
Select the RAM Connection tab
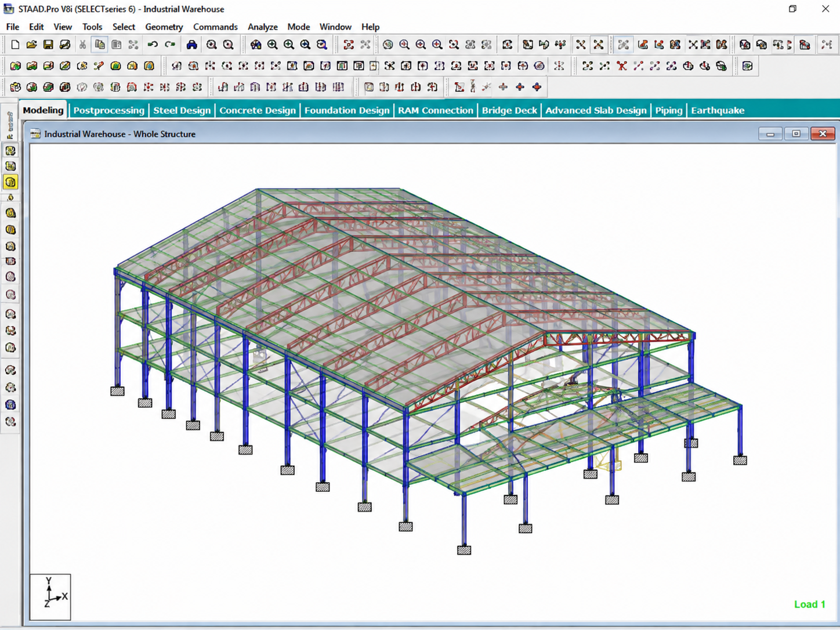click(436, 110)
